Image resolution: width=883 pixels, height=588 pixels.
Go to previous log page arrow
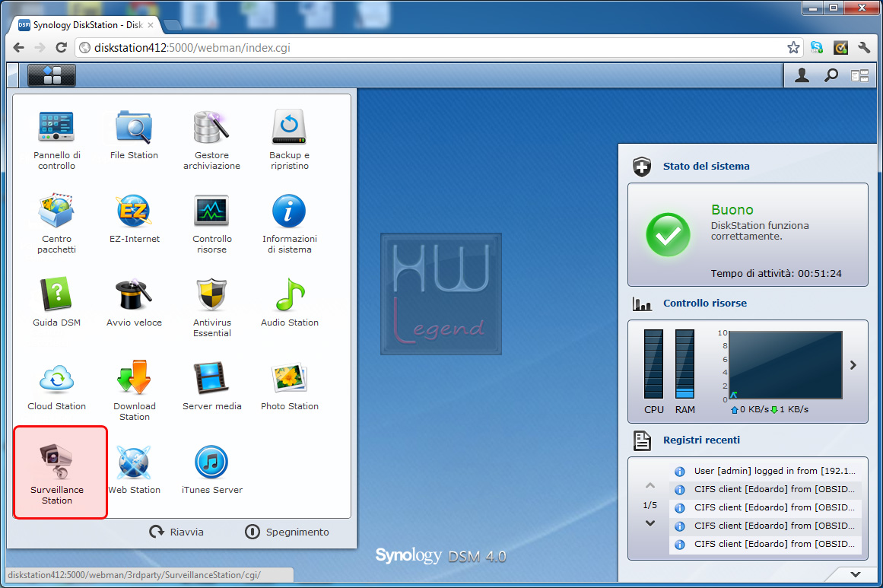coord(650,485)
